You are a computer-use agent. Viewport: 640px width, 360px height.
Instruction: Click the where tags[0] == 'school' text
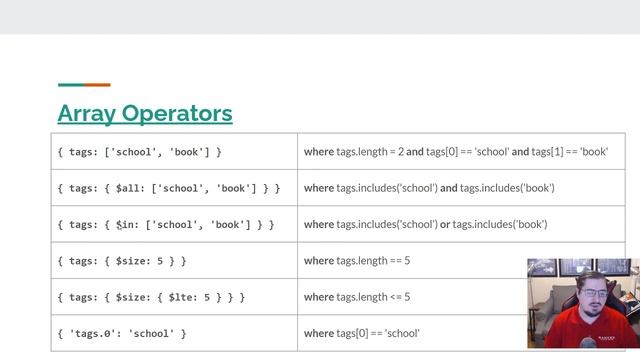tap(362, 333)
